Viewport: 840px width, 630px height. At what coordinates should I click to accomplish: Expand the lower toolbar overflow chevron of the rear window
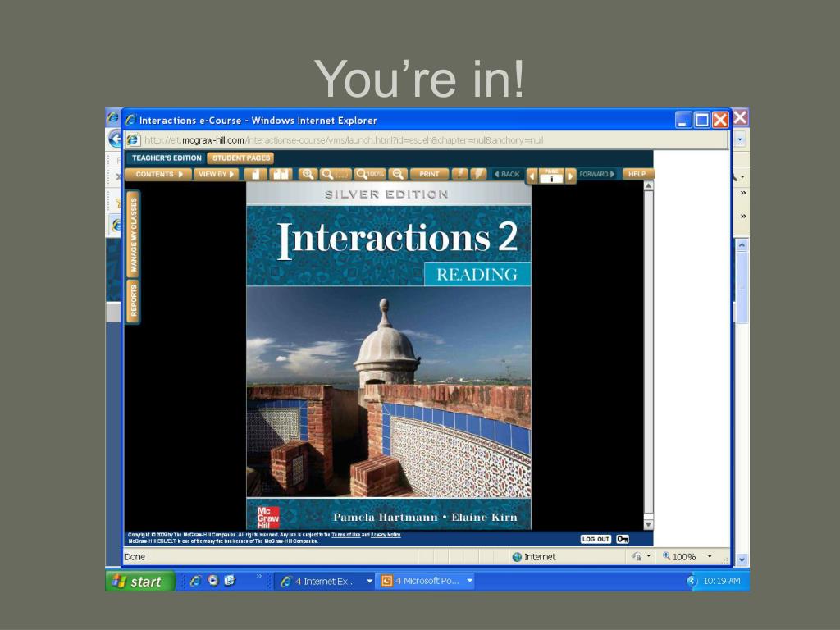tap(743, 217)
